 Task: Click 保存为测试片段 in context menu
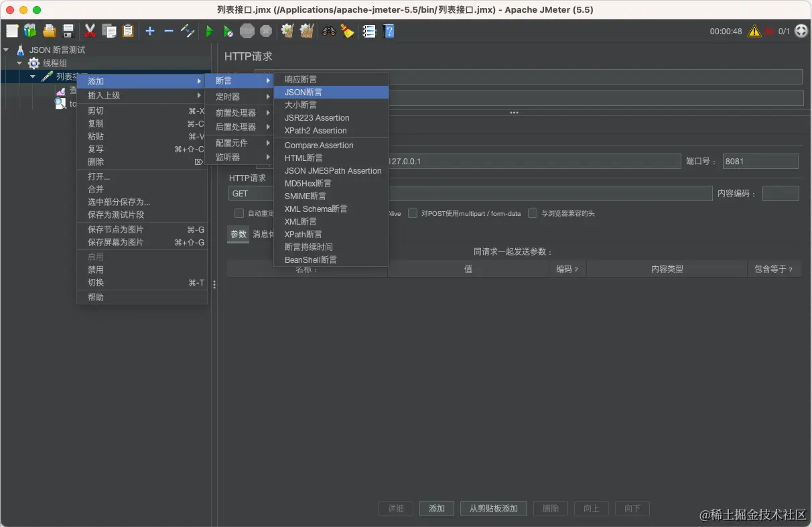(x=142, y=215)
